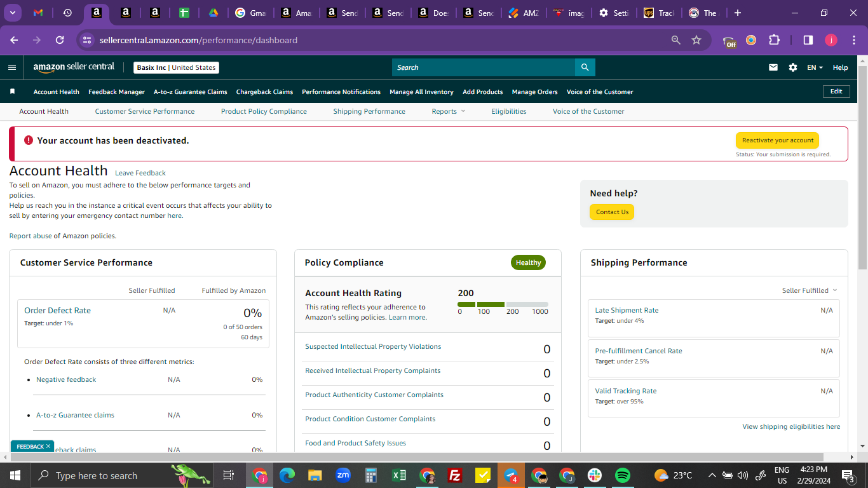Open Spotify from the taskbar
The height and width of the screenshot is (488, 868).
623,475
